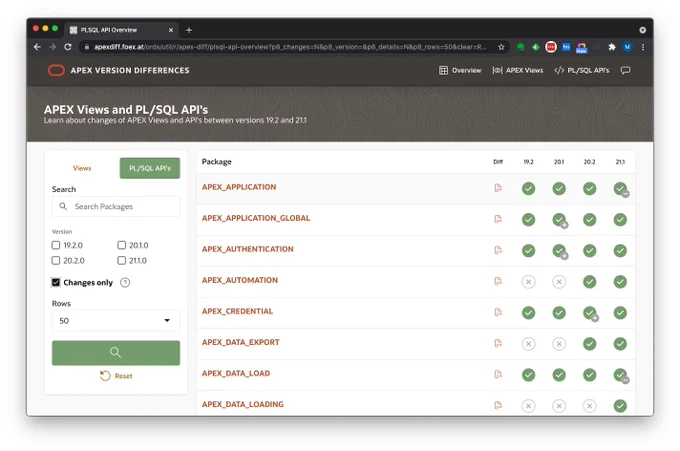Open APEX Views in top navigation
Viewport: 680px width, 451px height.
(x=518, y=70)
